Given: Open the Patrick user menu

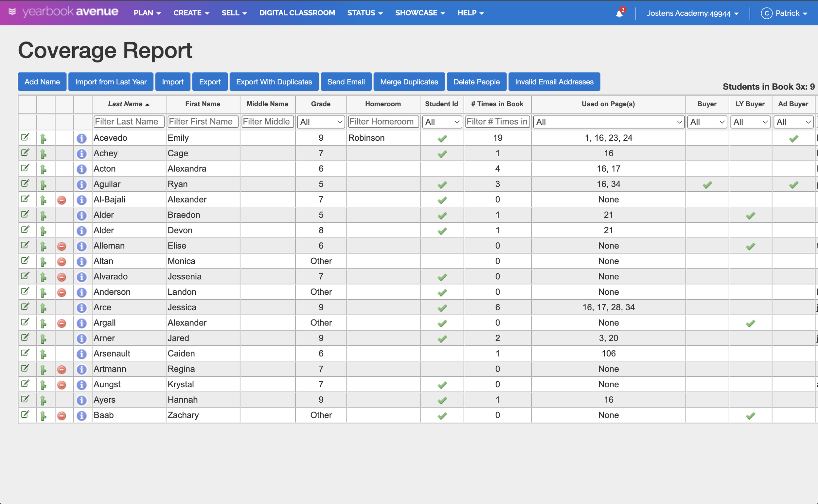Looking at the screenshot, I should tap(784, 13).
